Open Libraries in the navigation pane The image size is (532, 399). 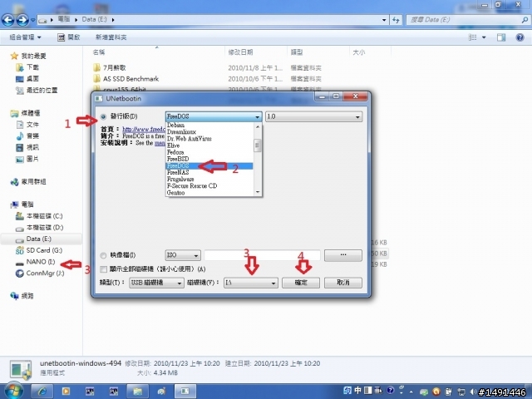coord(26,113)
